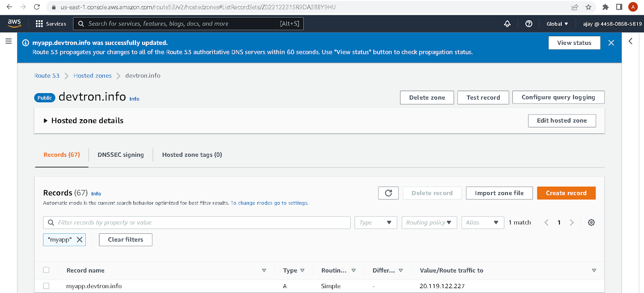Open the Chrome profile avatar
Viewport: 644px width, 293px height.
click(633, 7)
